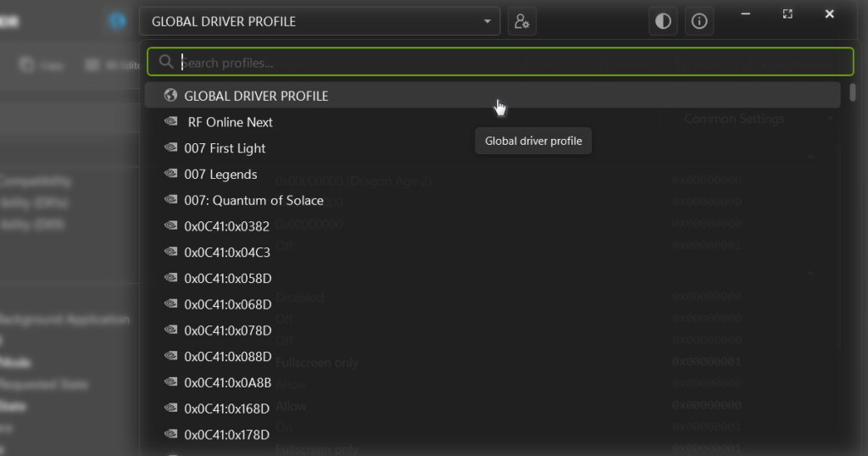Open the GLOBAL DRIVER PROFILE dropdown arrow
868x456 pixels.
pyautogui.click(x=487, y=21)
